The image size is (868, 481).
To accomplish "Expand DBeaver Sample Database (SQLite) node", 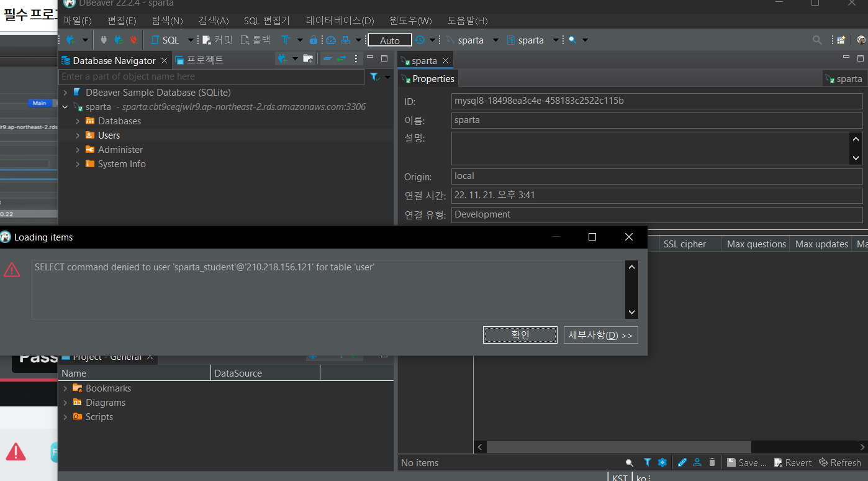I will (65, 93).
